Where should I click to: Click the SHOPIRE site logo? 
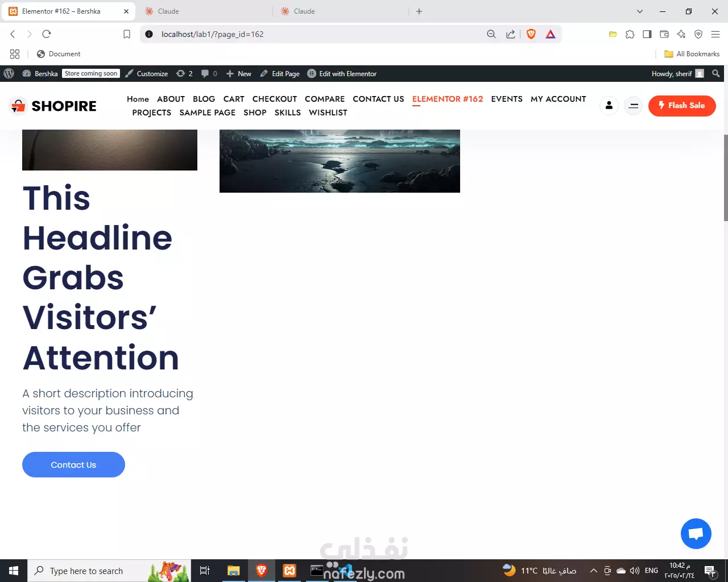(x=53, y=106)
